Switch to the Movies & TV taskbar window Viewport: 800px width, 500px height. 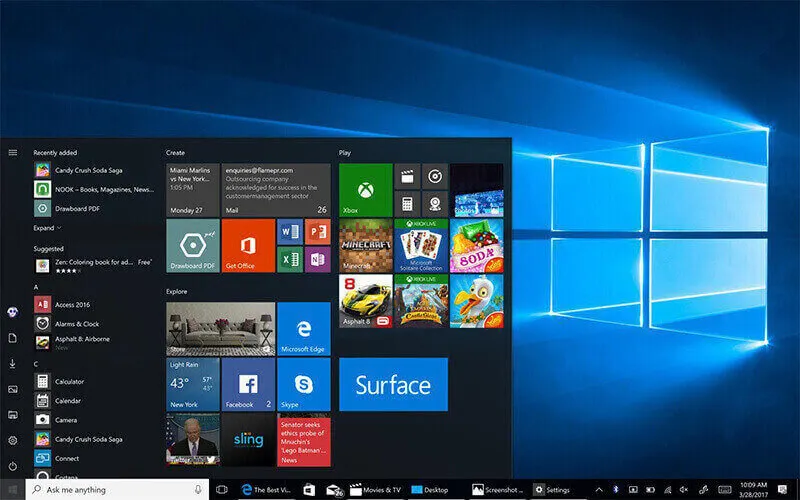click(x=375, y=490)
